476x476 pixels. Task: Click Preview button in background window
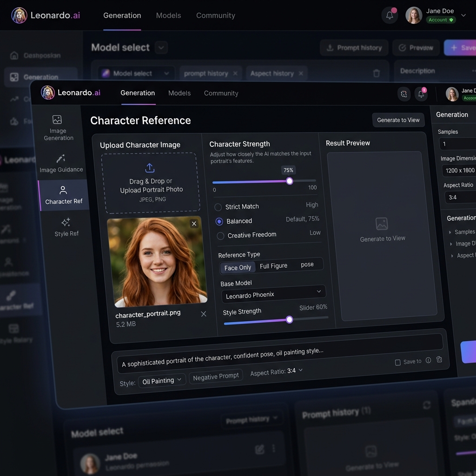[416, 48]
